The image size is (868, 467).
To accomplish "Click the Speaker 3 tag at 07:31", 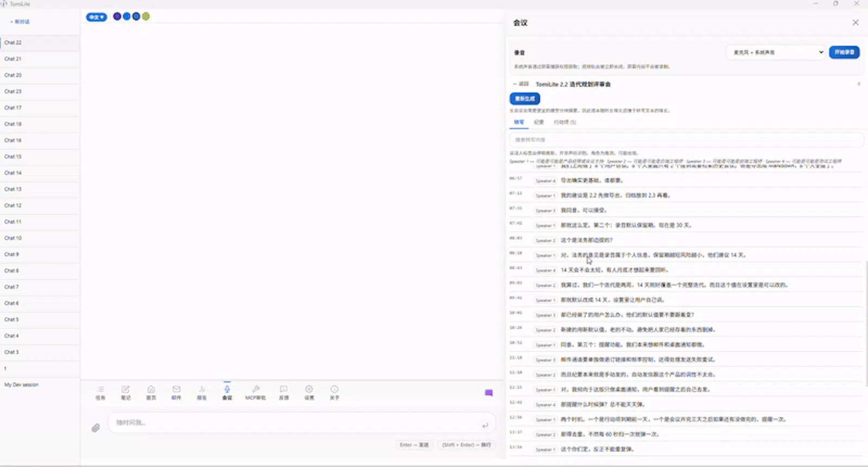I will pos(545,211).
